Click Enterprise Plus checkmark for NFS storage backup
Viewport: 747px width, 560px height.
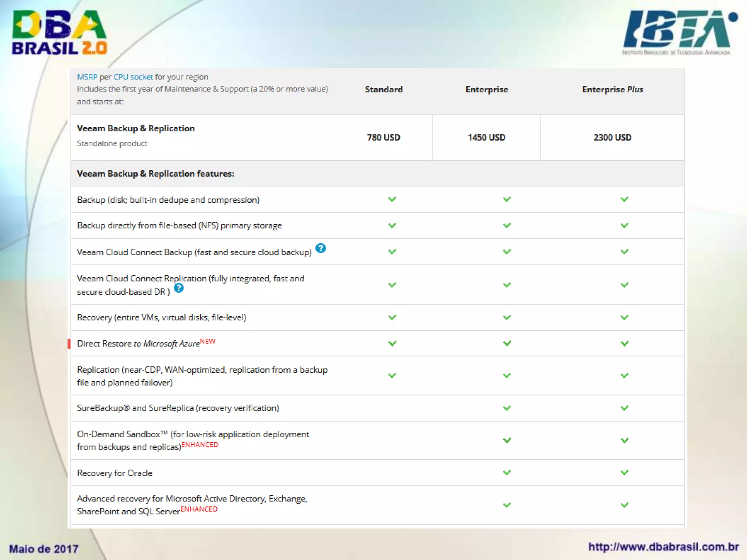coord(624,226)
